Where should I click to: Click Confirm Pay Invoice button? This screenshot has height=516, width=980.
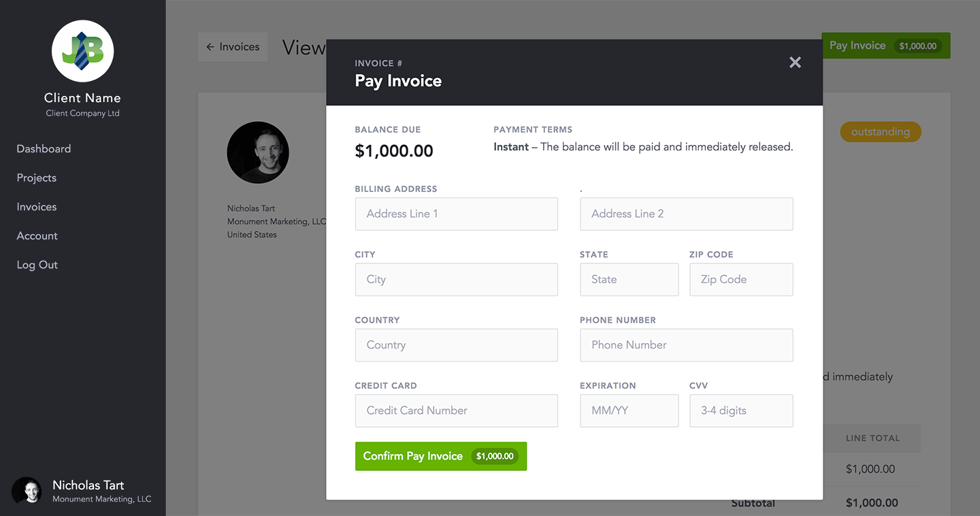pyautogui.click(x=440, y=456)
